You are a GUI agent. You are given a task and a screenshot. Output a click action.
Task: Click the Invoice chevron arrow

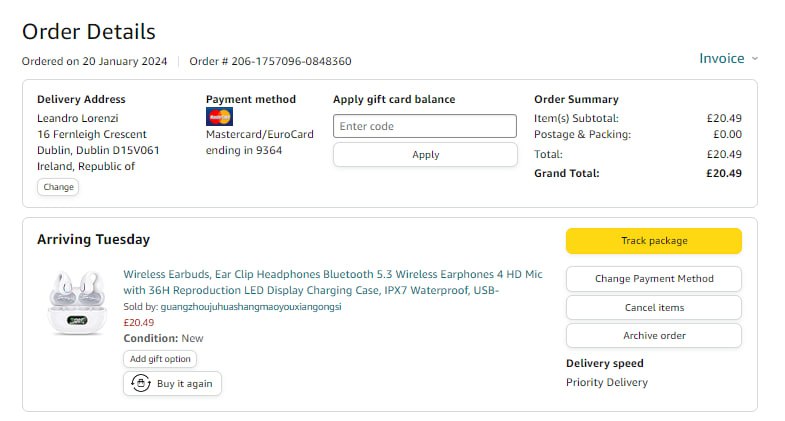755,58
